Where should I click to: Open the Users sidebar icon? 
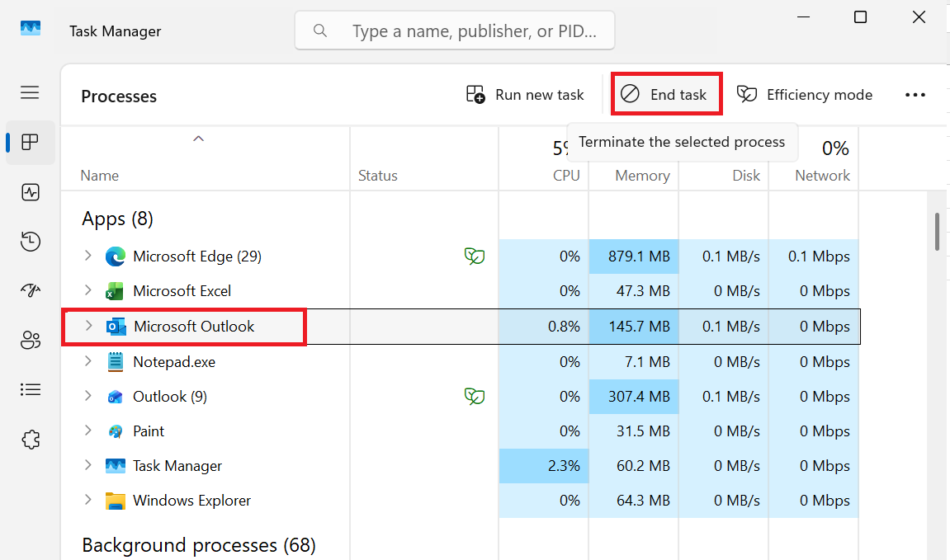click(x=31, y=341)
